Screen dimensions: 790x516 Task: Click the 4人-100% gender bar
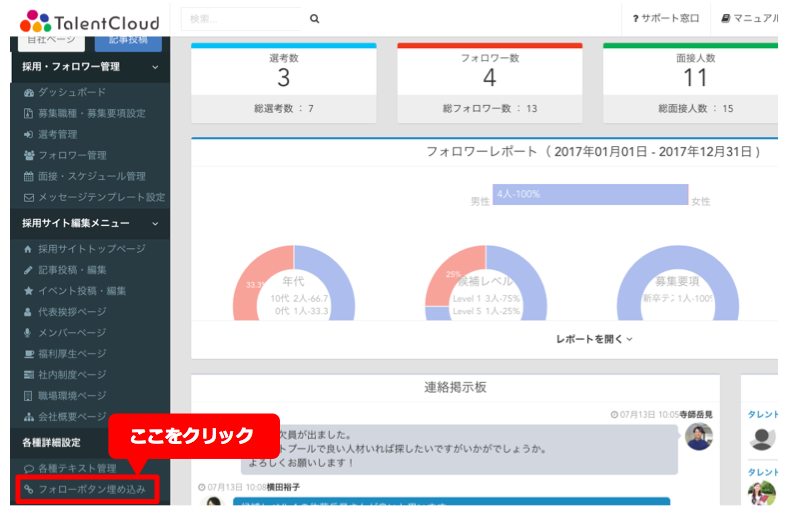[x=590, y=195]
